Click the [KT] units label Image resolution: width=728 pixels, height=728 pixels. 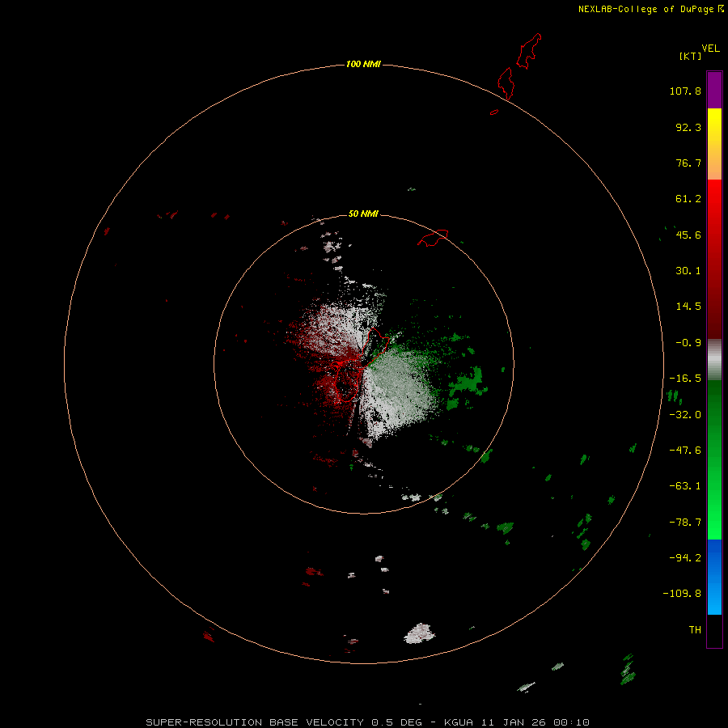(x=691, y=56)
